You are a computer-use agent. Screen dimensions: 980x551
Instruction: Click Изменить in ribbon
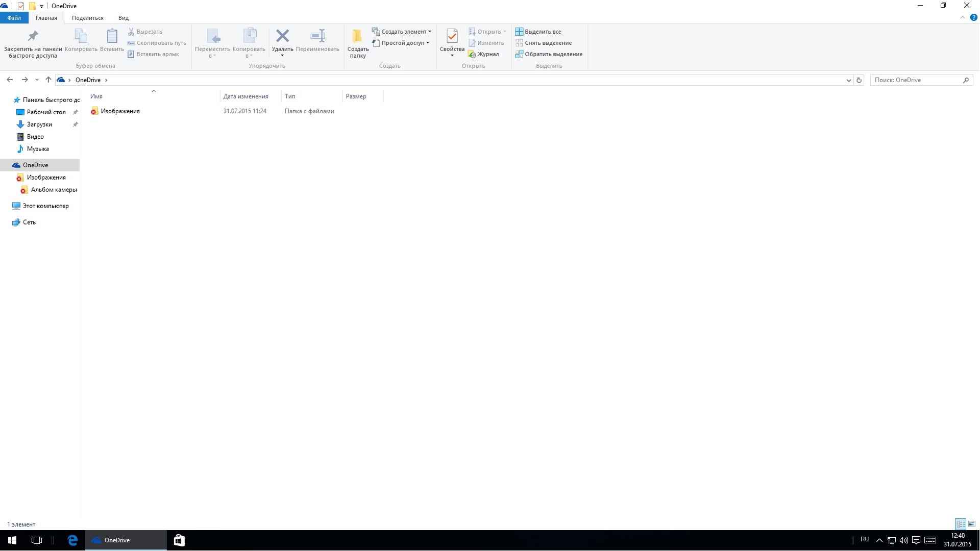486,43
